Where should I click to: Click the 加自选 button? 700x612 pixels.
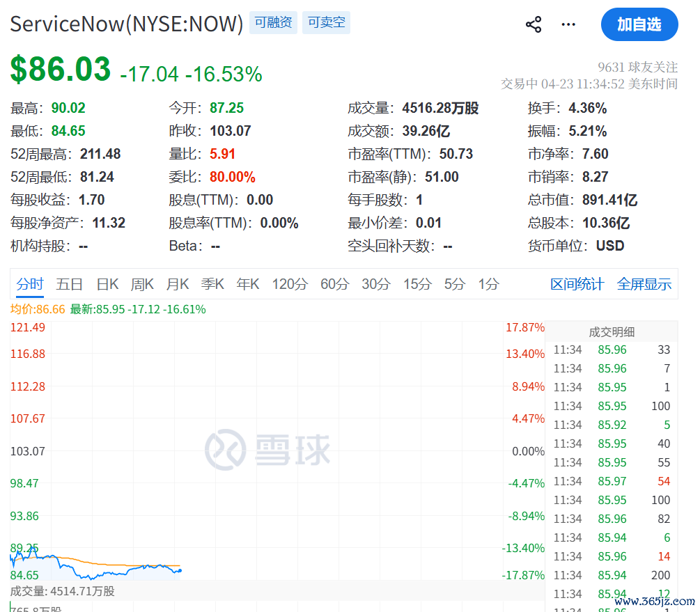point(639,24)
